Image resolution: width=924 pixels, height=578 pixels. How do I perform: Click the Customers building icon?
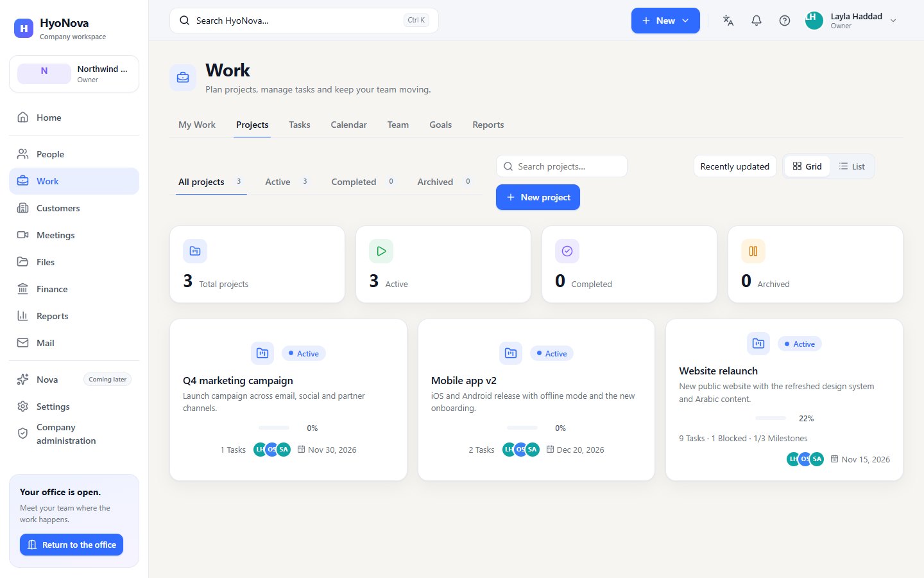pyautogui.click(x=23, y=208)
